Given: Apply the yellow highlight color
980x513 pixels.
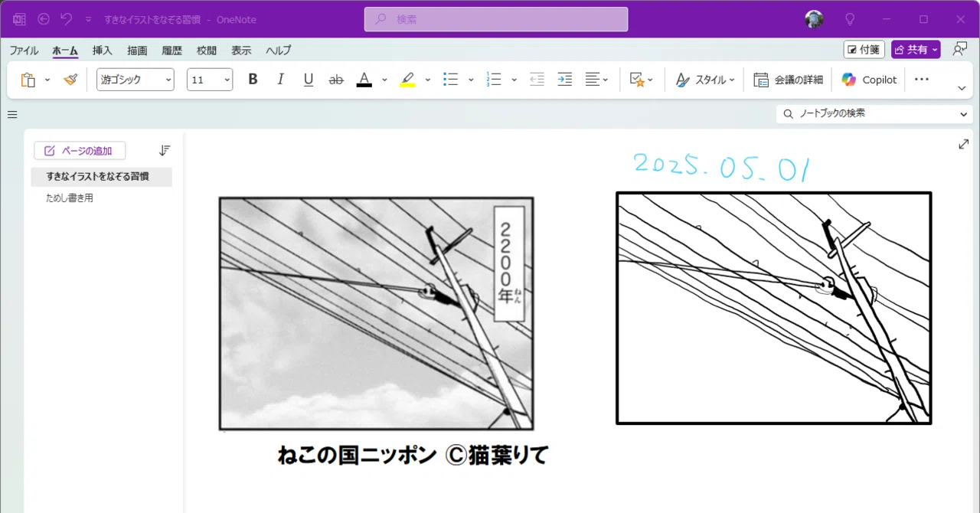Looking at the screenshot, I should point(407,80).
